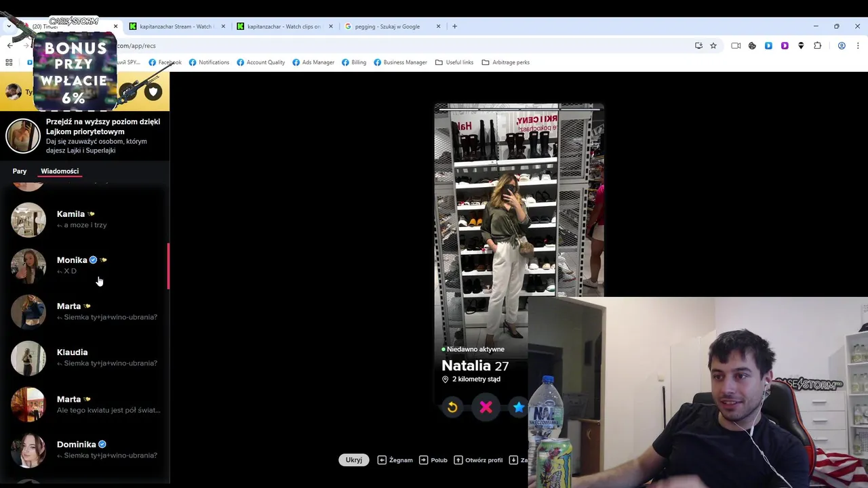Expand the Arbitrage perks bookmark folder
Image resolution: width=868 pixels, height=488 pixels.
point(505,62)
